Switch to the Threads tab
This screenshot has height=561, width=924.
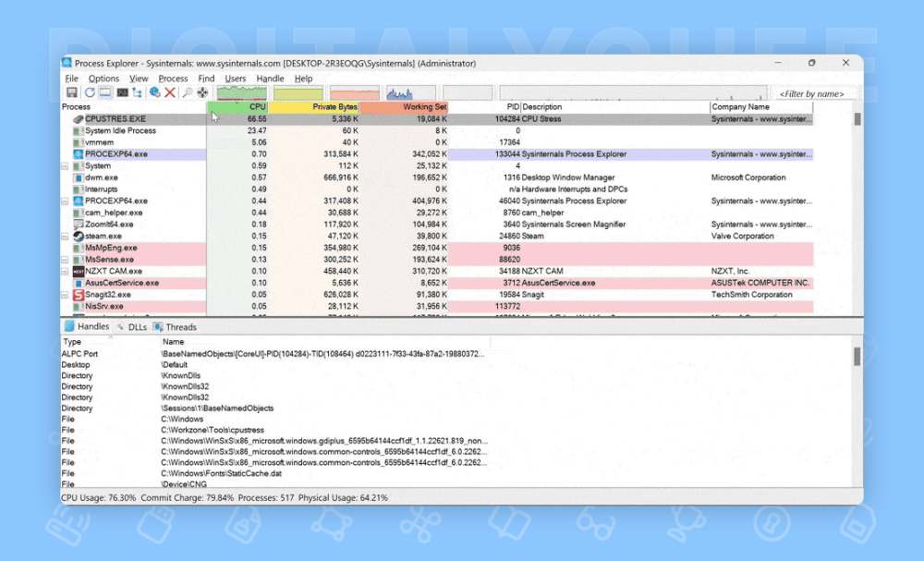[x=175, y=327]
